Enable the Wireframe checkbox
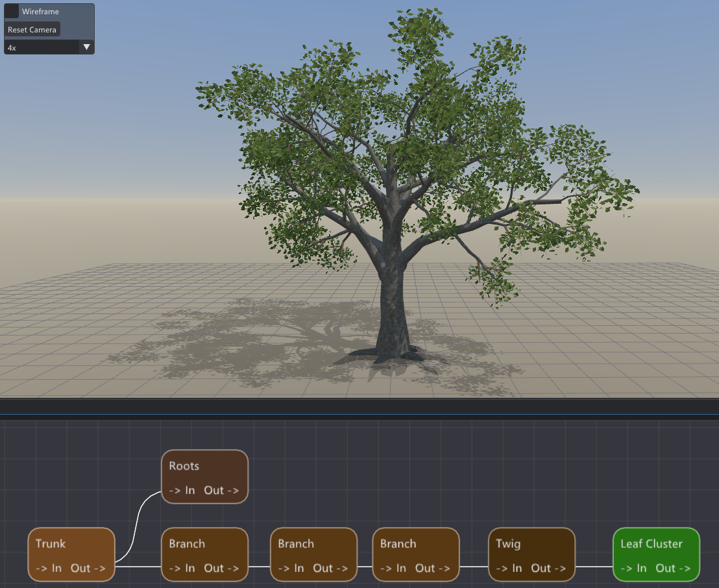The width and height of the screenshot is (719, 588). click(x=12, y=11)
